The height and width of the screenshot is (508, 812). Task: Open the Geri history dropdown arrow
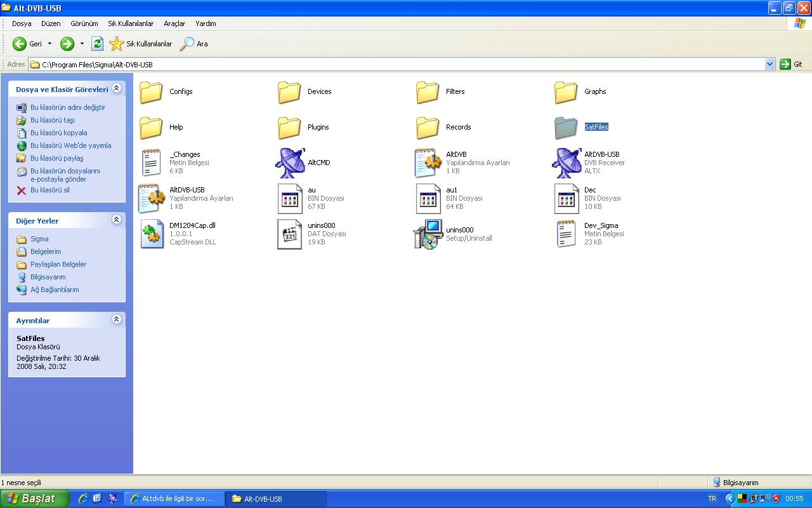(x=49, y=44)
